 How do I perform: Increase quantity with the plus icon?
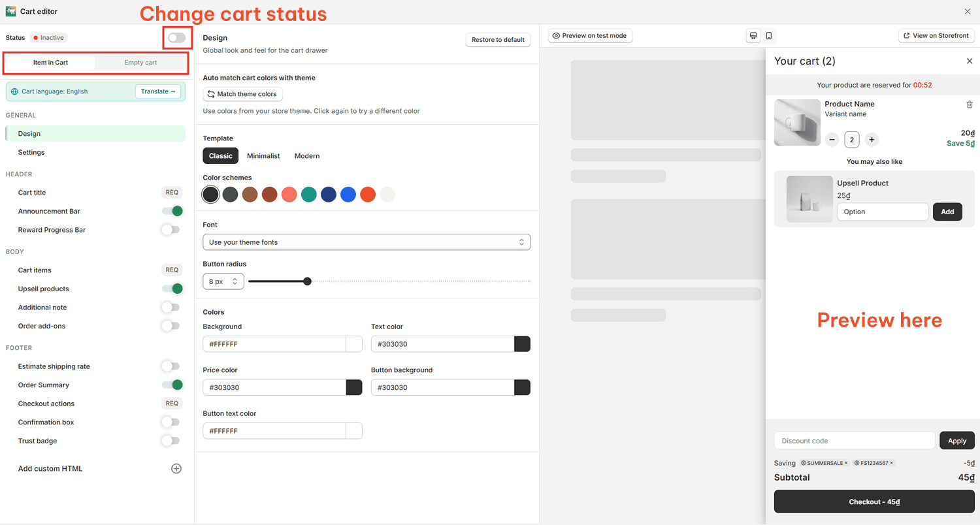[872, 140]
